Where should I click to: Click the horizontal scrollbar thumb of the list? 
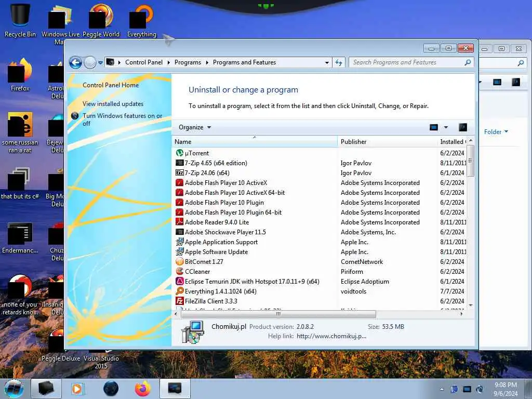[x=278, y=314]
